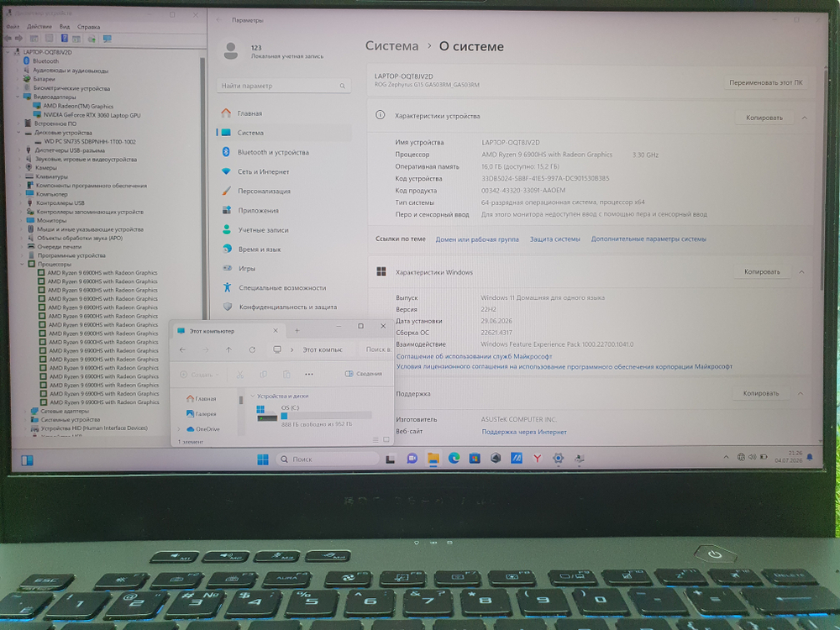This screenshot has height=630, width=840.
Task: Collapse the Видеоадаптеры tree node
Action: [x=18, y=97]
